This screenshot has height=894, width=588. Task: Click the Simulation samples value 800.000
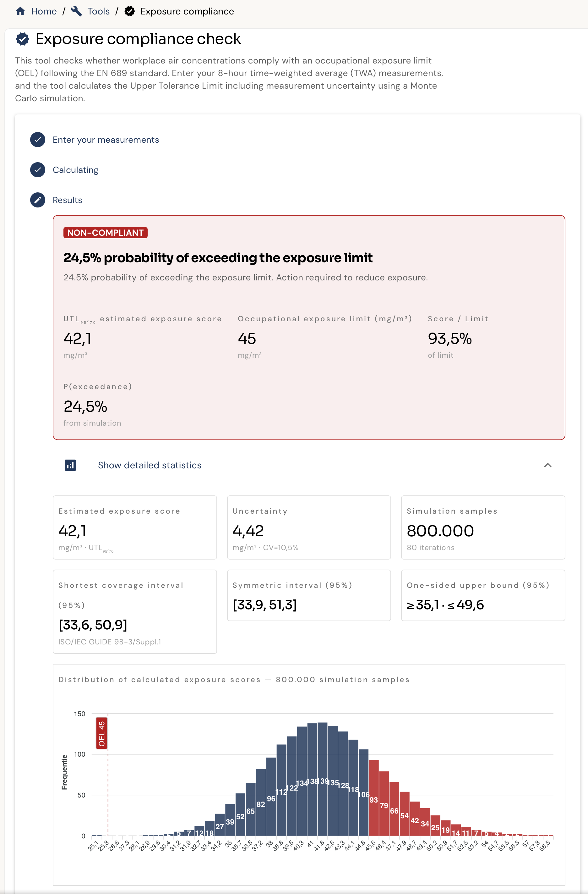[440, 531]
